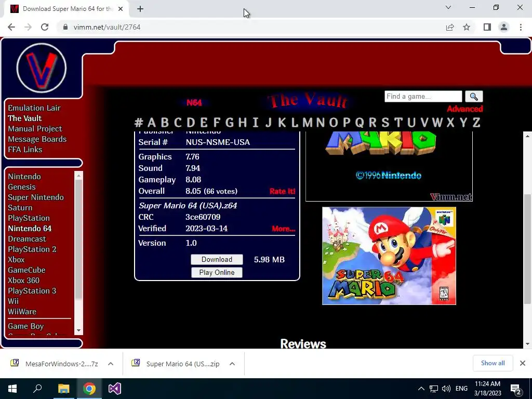Click the browser back arrow
The image size is (532, 399).
11,27
